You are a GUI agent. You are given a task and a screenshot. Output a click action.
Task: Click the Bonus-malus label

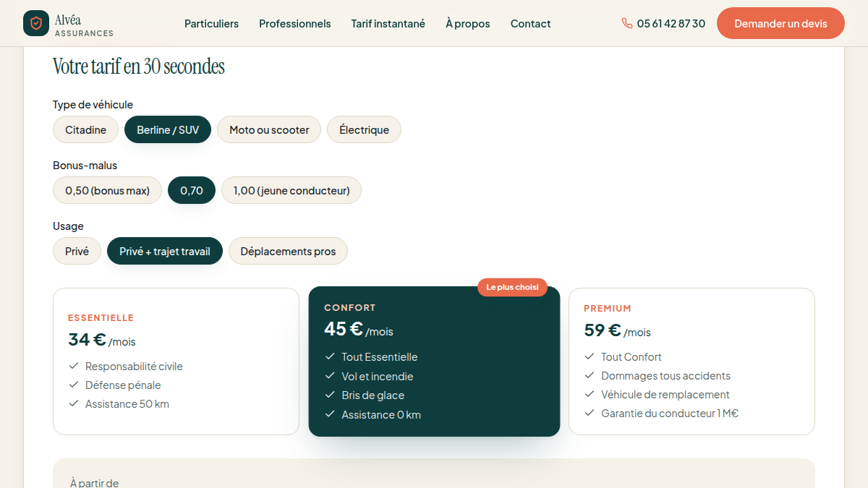pyautogui.click(x=85, y=166)
